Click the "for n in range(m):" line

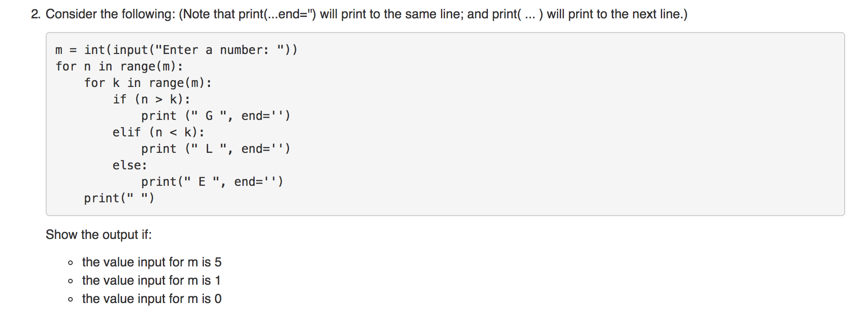click(119, 66)
